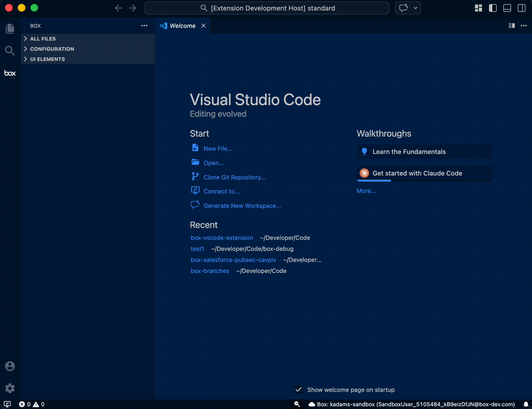Image resolution: width=532 pixels, height=409 pixels.
Task: Open the box-vscode-extension recent project
Action: [x=222, y=238]
